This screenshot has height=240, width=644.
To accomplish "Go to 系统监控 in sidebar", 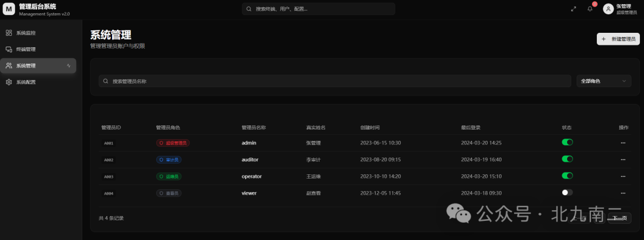I will click(x=38, y=33).
